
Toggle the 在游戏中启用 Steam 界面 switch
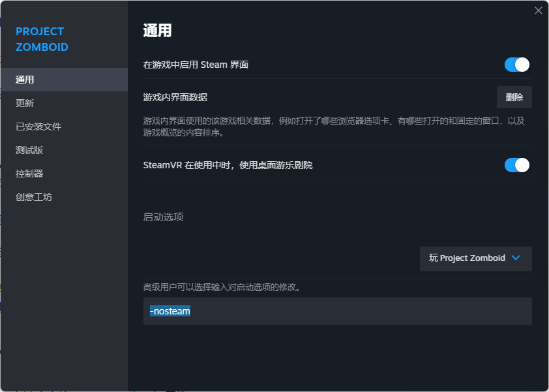[517, 65]
